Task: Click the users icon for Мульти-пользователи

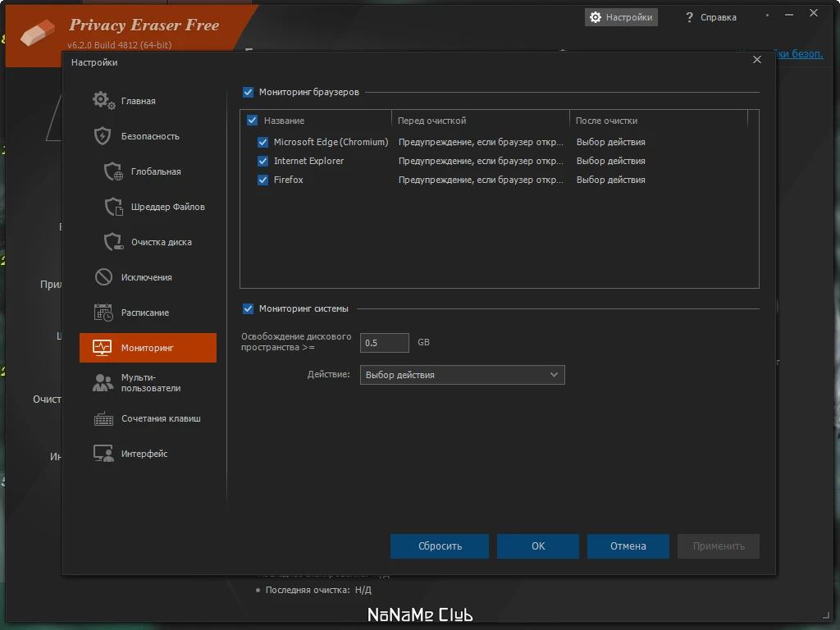Action: tap(103, 382)
